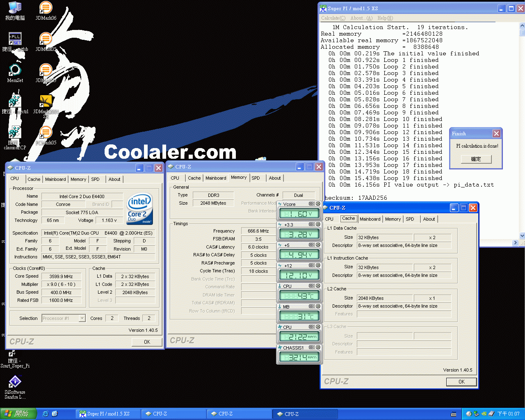Image resolution: width=525 pixels, height=420 pixels.
Task: Click the Internet Explorer quick launch icon
Action: pos(46,414)
